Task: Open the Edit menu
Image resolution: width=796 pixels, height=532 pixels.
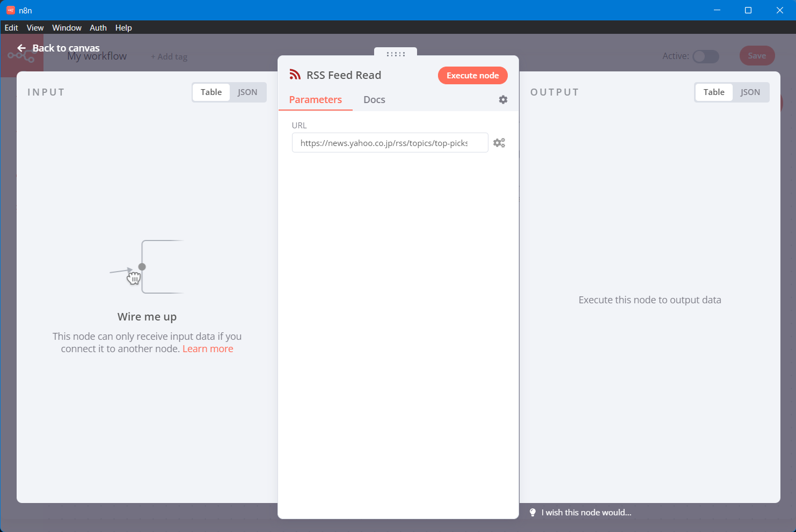Action: click(11, 28)
